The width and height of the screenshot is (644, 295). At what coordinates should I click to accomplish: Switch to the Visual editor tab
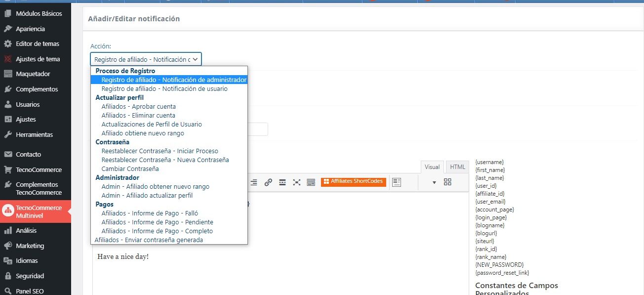(x=432, y=167)
